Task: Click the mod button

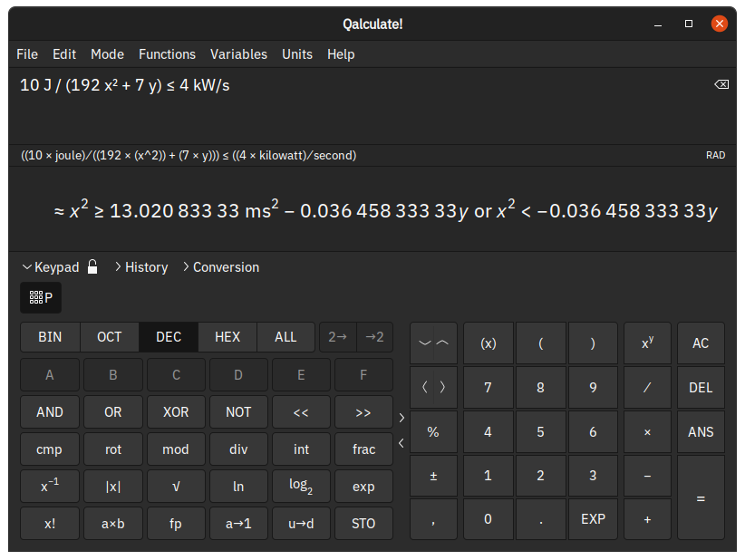Action: pos(176,449)
